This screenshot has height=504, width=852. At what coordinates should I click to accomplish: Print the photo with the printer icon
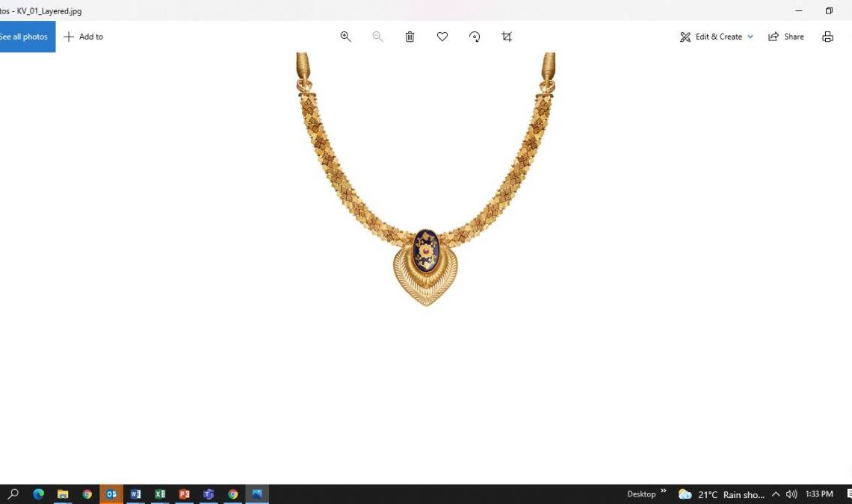click(827, 37)
